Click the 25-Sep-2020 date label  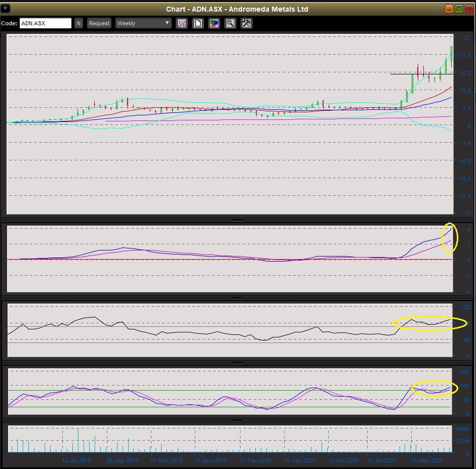[x=426, y=460]
